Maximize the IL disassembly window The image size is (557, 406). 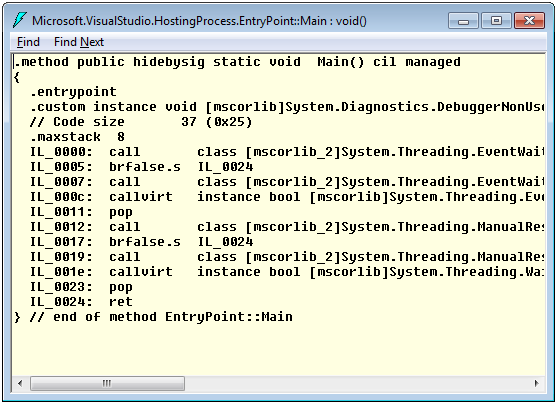click(496, 21)
